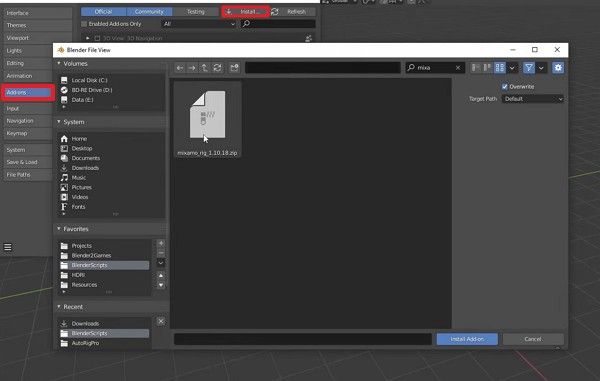Open Keymap tab in Preferences
This screenshot has height=381, width=600.
pos(28,134)
